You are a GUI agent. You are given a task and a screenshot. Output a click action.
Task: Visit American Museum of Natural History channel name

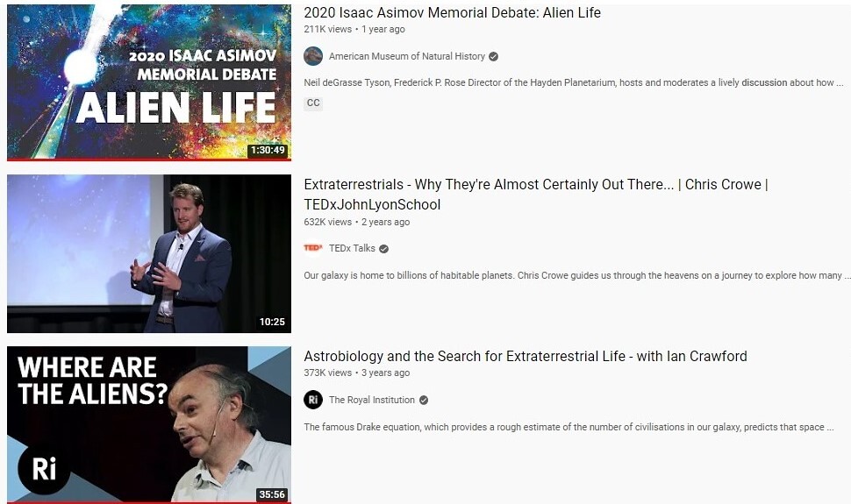point(407,56)
